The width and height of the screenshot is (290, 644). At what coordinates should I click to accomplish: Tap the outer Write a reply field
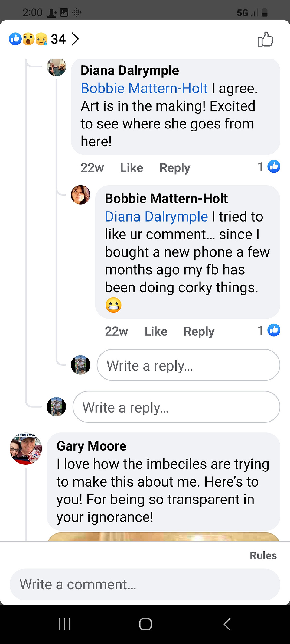pyautogui.click(x=176, y=407)
